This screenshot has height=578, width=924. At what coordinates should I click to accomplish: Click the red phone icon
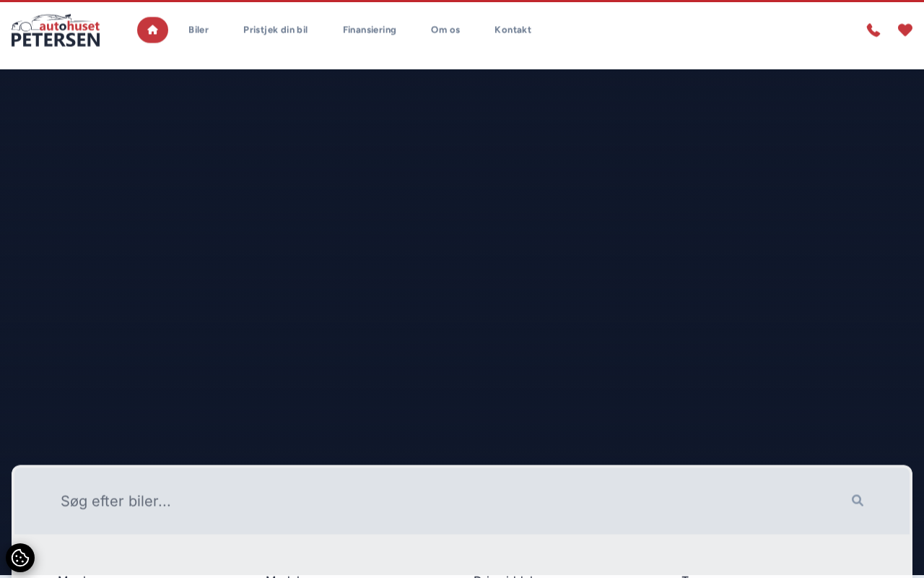point(873,30)
